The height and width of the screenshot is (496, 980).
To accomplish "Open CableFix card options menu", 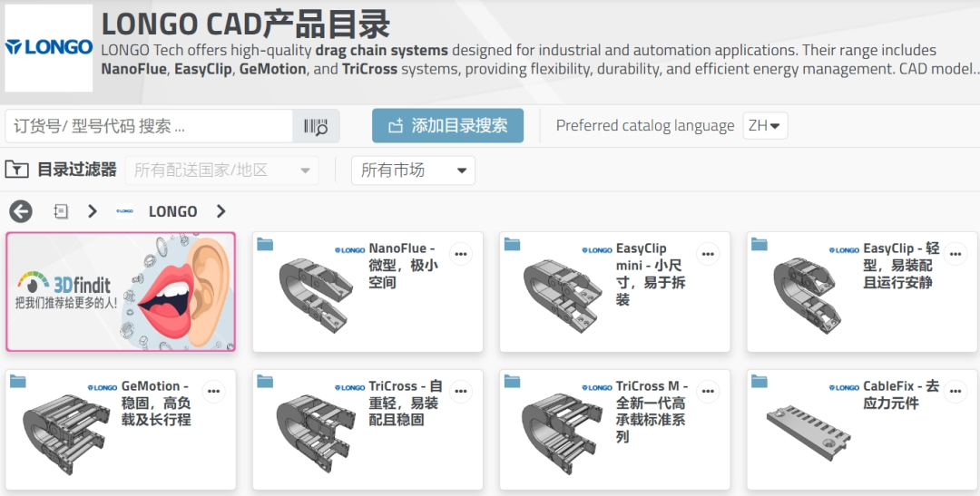I will (955, 392).
